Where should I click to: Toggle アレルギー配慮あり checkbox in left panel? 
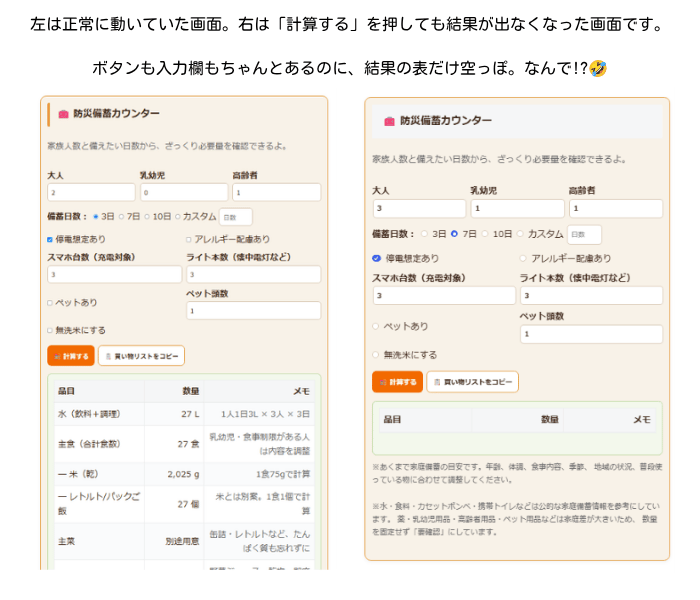[188, 239]
